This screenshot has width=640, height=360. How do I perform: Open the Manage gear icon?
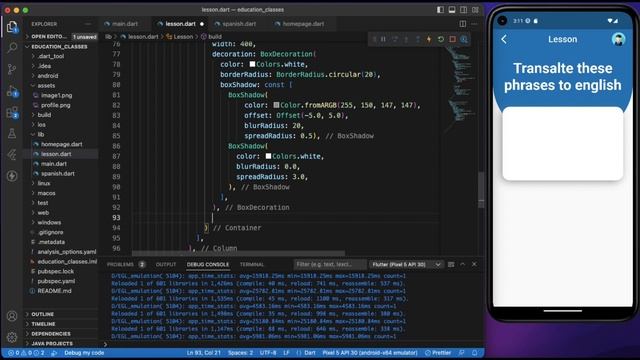(12, 337)
